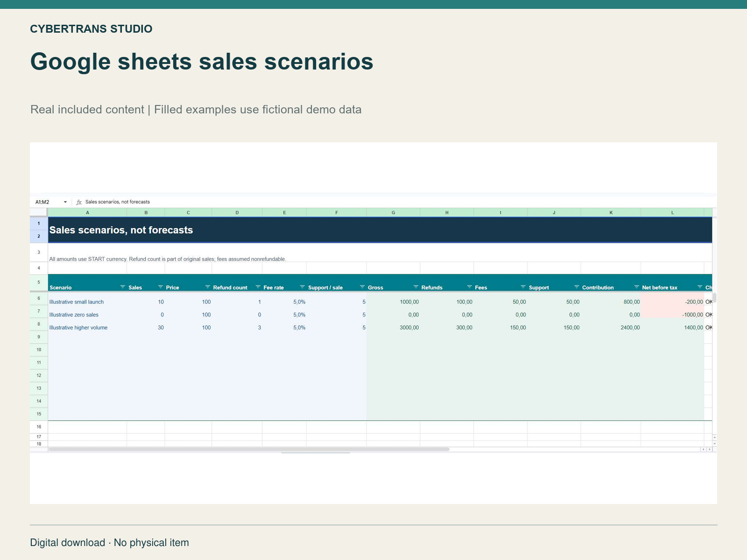Open the Support column filter icon
Image resolution: width=747 pixels, height=560 pixels.
[x=577, y=287]
